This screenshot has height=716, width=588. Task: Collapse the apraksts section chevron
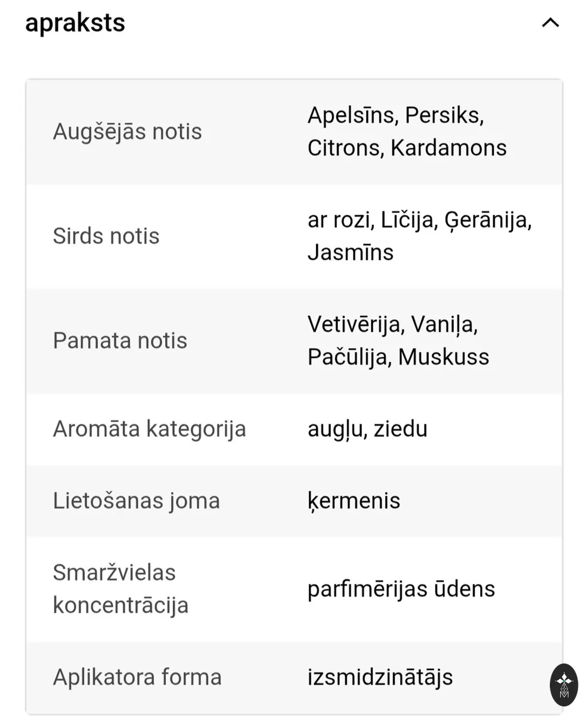(x=550, y=23)
